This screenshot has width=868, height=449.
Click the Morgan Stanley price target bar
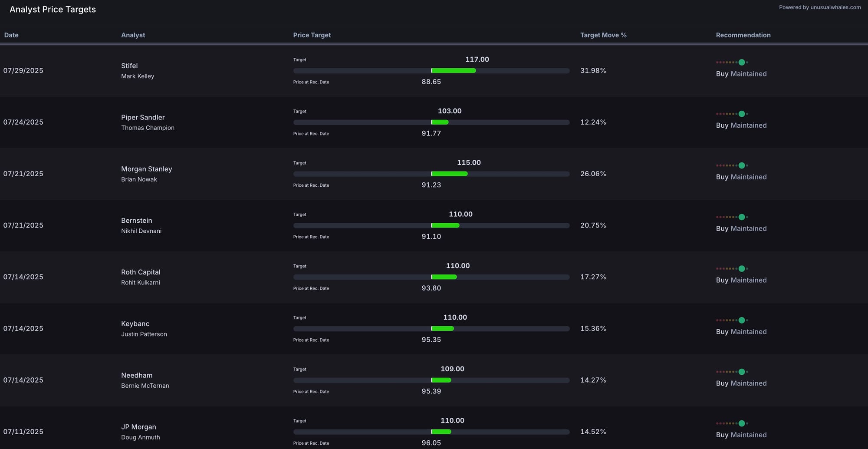(x=431, y=174)
